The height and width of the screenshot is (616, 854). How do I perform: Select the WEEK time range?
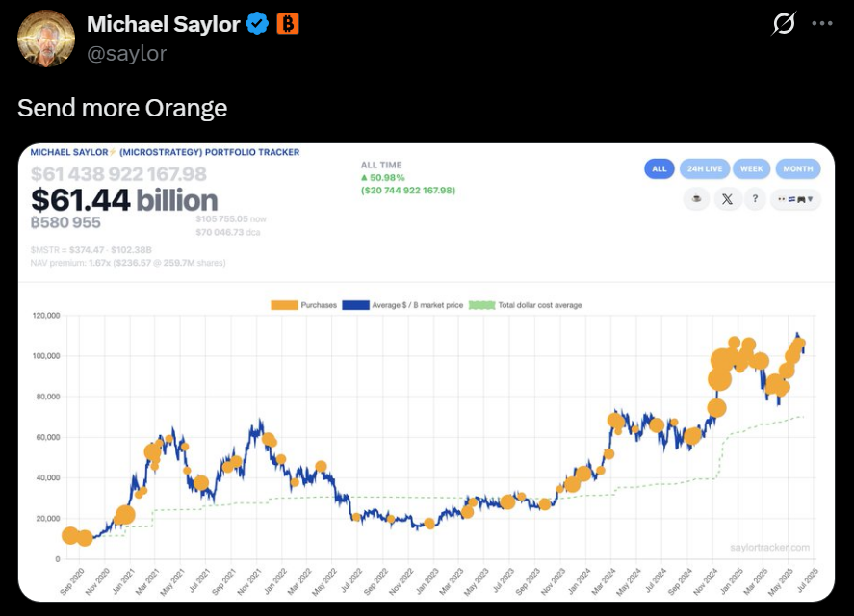751,168
